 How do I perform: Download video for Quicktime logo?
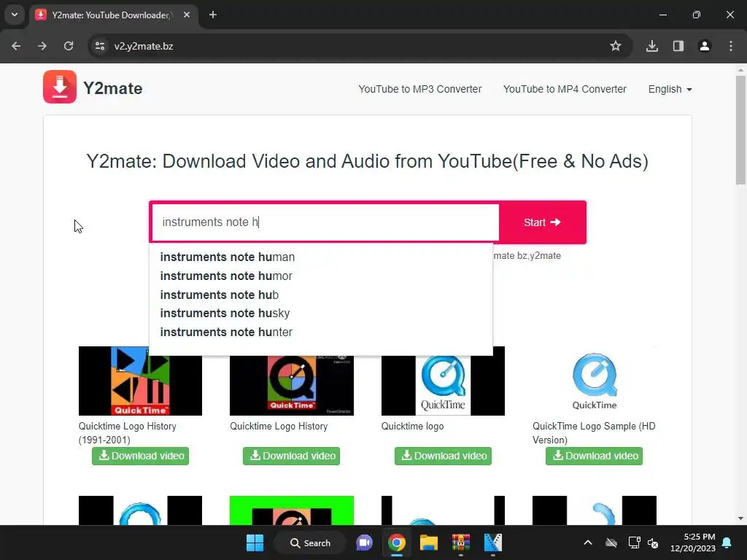(443, 456)
